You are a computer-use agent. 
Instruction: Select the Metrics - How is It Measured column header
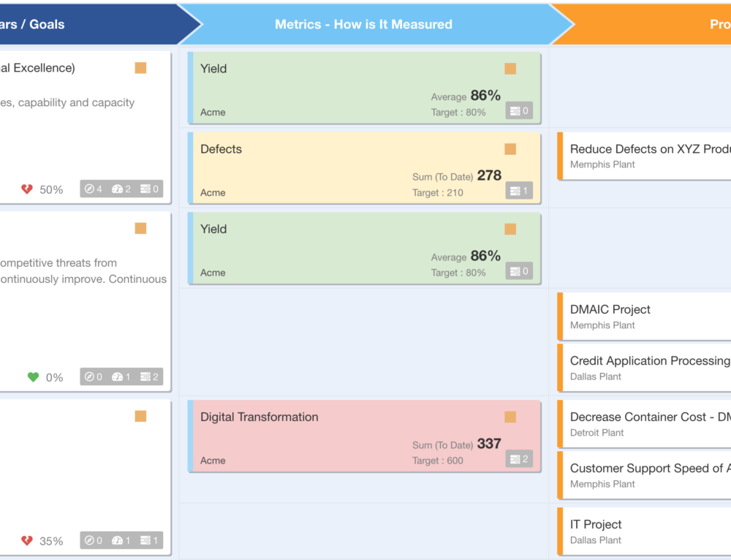pyautogui.click(x=363, y=23)
